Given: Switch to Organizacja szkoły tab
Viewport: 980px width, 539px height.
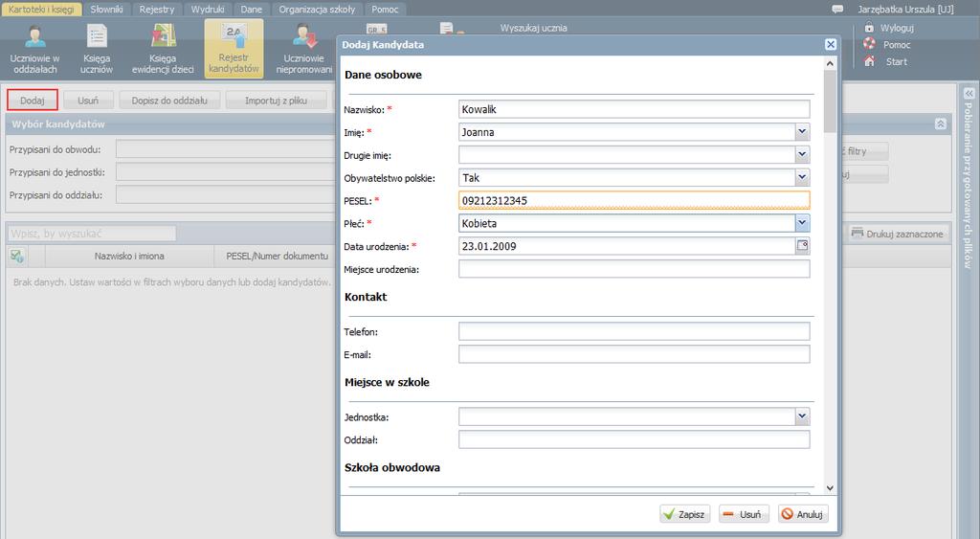Looking at the screenshot, I should pos(317,10).
